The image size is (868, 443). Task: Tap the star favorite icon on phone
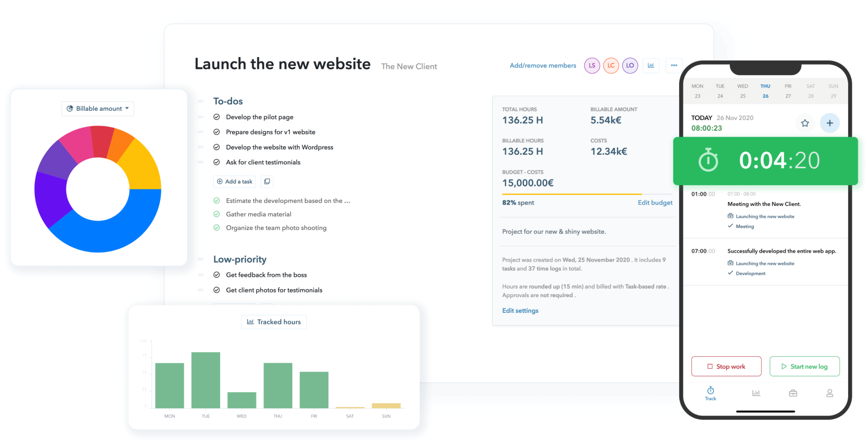tap(805, 123)
